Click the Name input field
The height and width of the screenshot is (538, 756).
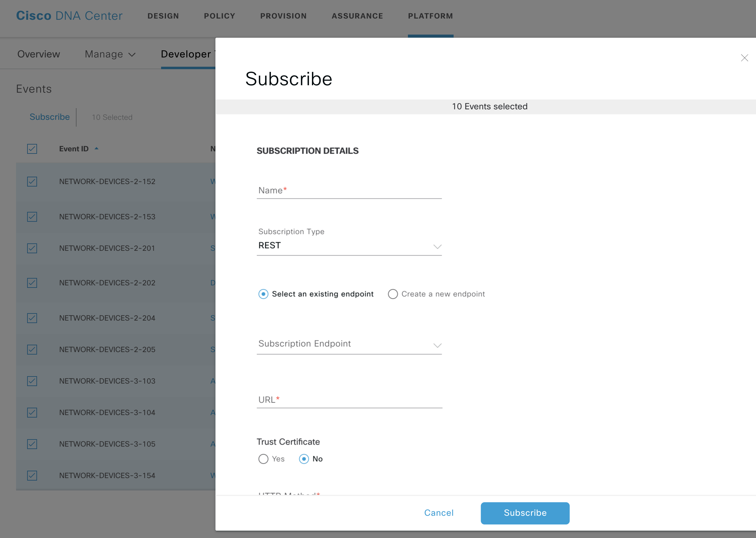(349, 191)
